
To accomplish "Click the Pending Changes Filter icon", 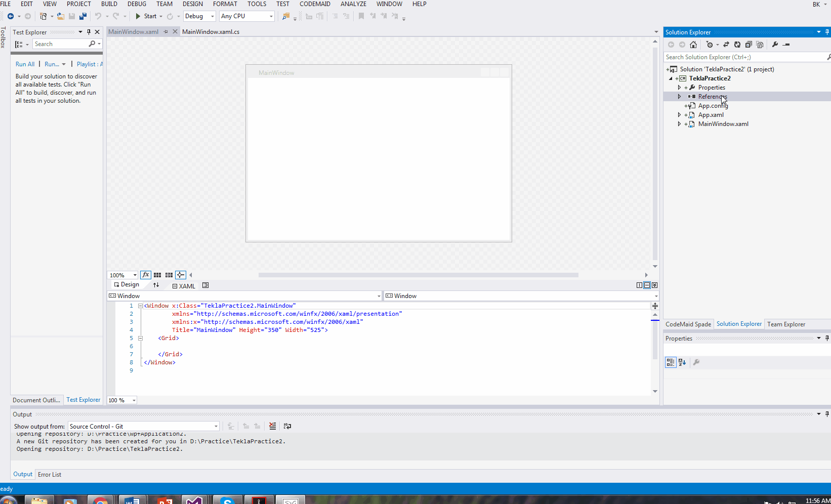I will [x=710, y=45].
